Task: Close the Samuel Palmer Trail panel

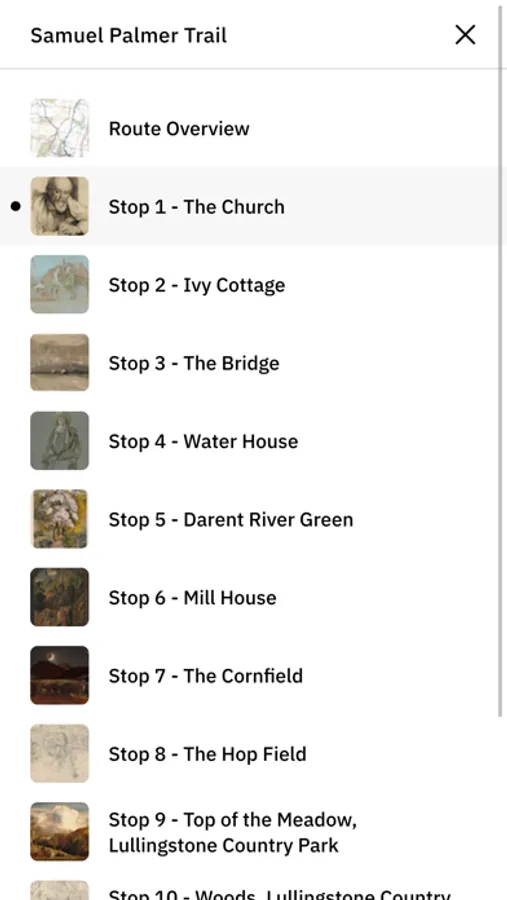Action: tap(465, 35)
